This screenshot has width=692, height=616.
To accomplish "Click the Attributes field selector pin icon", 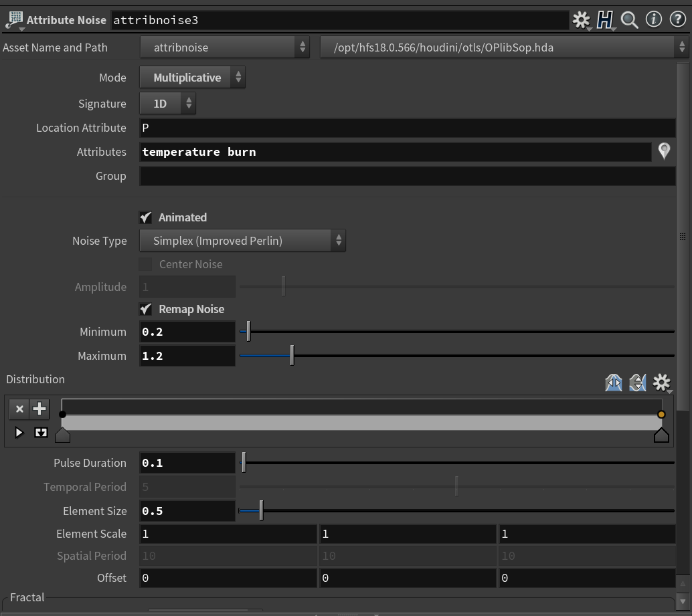I will point(664,151).
